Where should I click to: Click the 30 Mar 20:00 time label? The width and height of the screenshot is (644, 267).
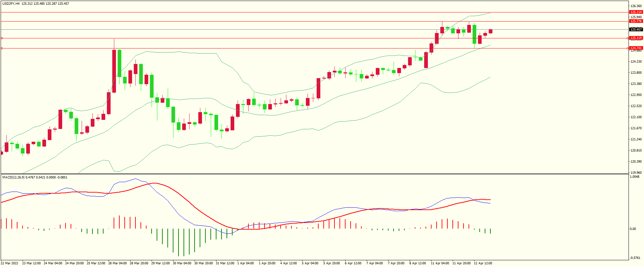[203, 263]
